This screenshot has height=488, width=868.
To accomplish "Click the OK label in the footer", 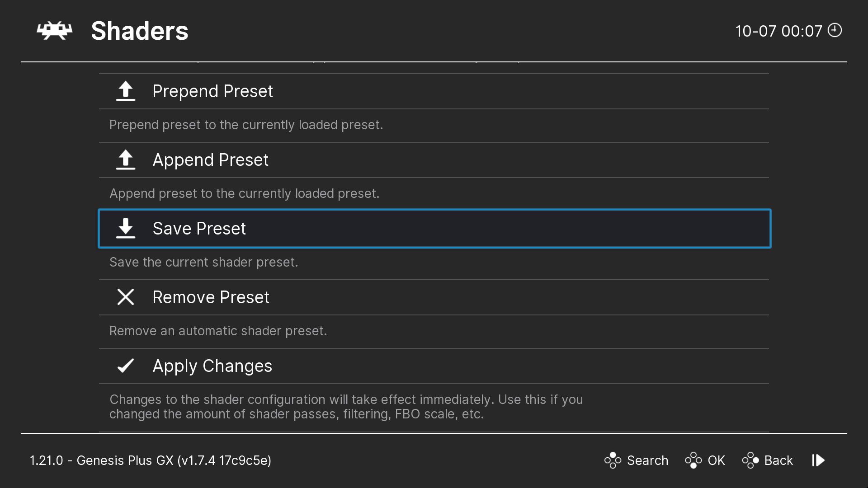I will click(x=717, y=460).
